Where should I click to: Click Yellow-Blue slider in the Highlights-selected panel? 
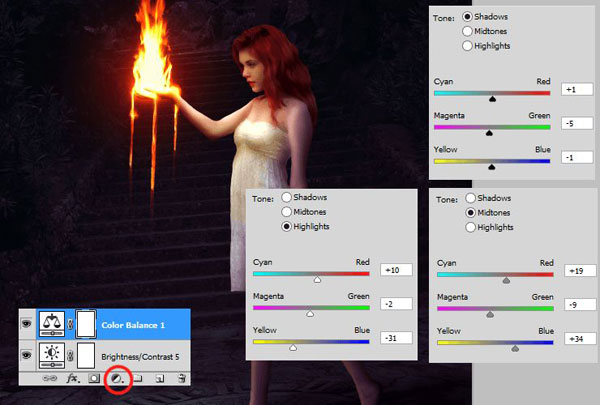(x=311, y=342)
